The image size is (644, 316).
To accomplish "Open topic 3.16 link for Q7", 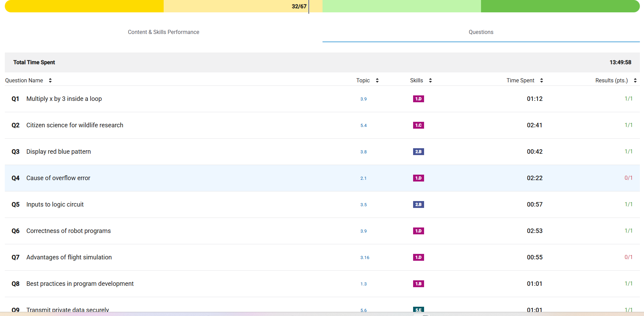I will coord(365,258).
